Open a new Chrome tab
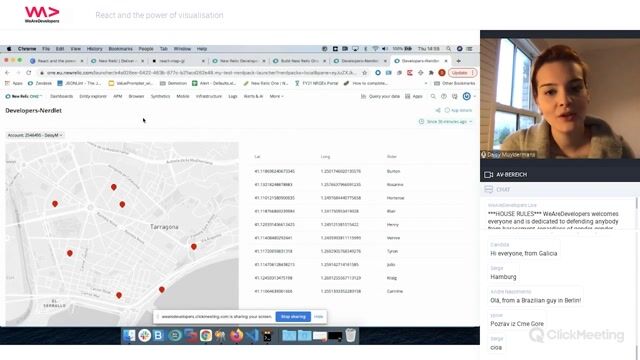Viewport: 640px width, 360px height. click(458, 61)
